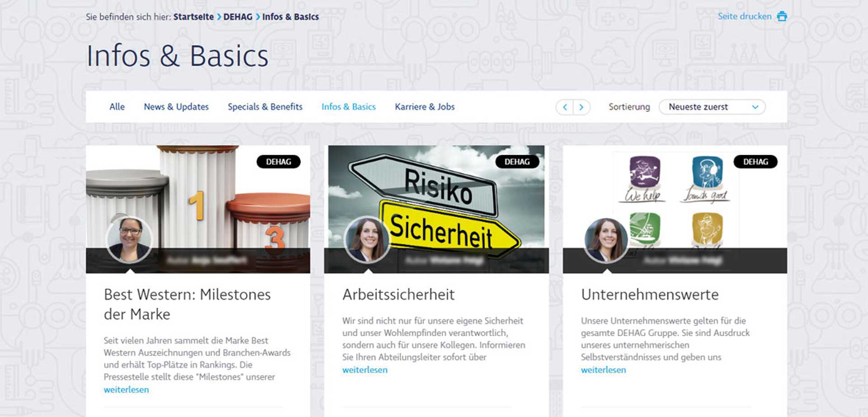868x417 pixels.
Task: Open the Neueste zuerst sorting dropdown
Action: point(712,107)
